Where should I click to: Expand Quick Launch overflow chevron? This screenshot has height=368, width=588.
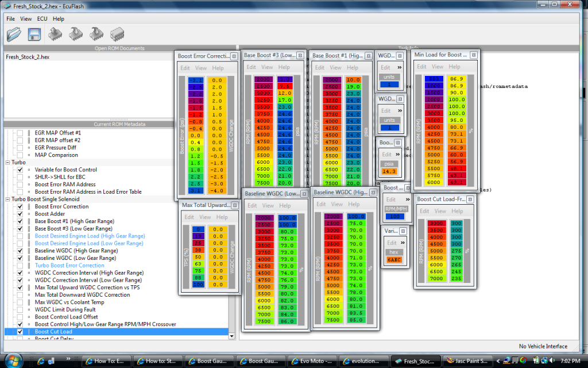[x=68, y=359]
